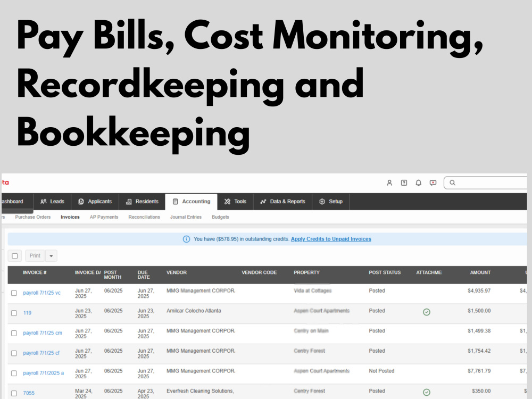Screen dimensions: 532x399
Task: Click Everfresh Cleaning Solutions vendor cell
Action: click(x=200, y=391)
